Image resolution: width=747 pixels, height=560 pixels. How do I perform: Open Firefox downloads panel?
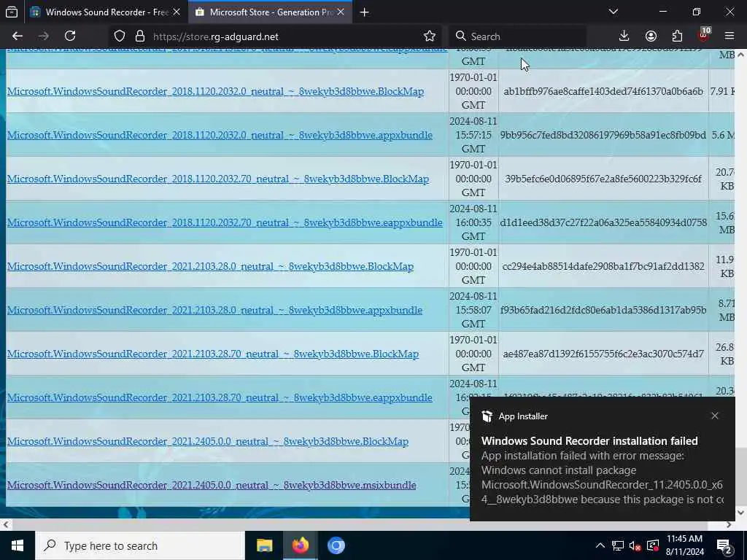pos(624,36)
